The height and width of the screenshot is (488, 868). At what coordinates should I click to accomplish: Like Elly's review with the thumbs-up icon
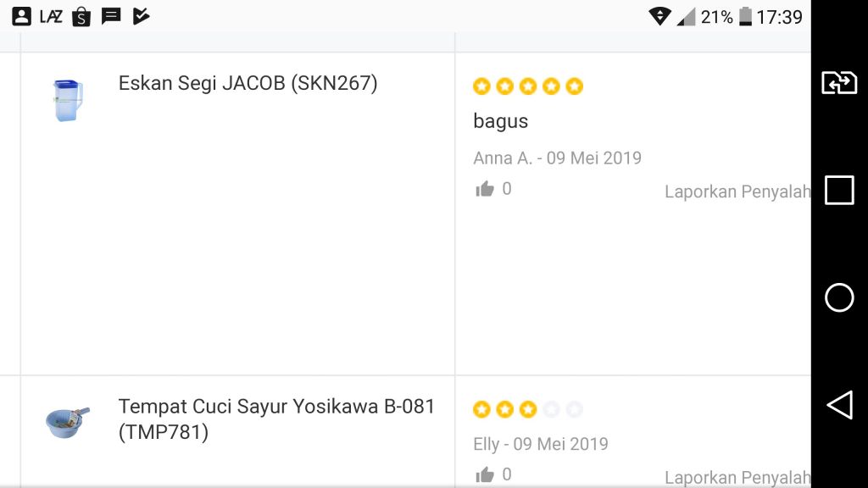point(484,474)
